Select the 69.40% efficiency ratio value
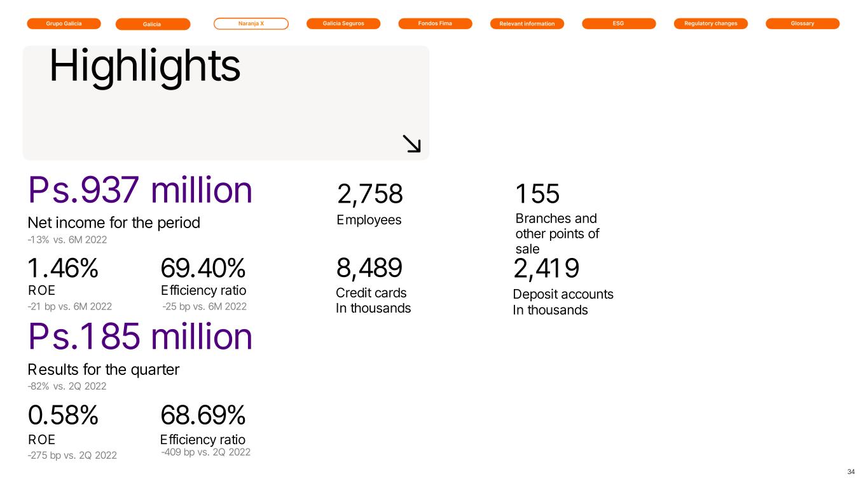This screenshot has width=868, height=488. click(203, 269)
